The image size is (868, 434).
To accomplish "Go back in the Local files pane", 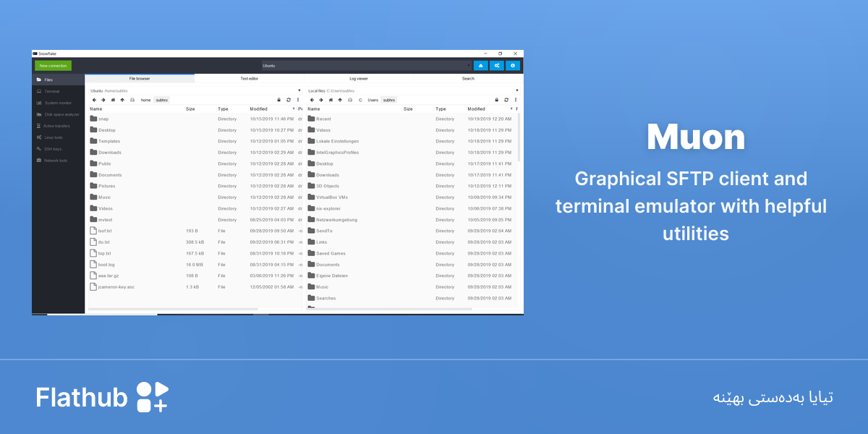I will pyautogui.click(x=312, y=100).
